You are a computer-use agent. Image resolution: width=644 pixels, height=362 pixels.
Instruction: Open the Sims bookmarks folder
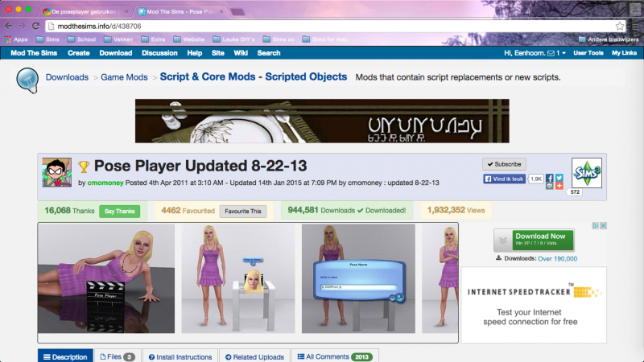tap(47, 39)
